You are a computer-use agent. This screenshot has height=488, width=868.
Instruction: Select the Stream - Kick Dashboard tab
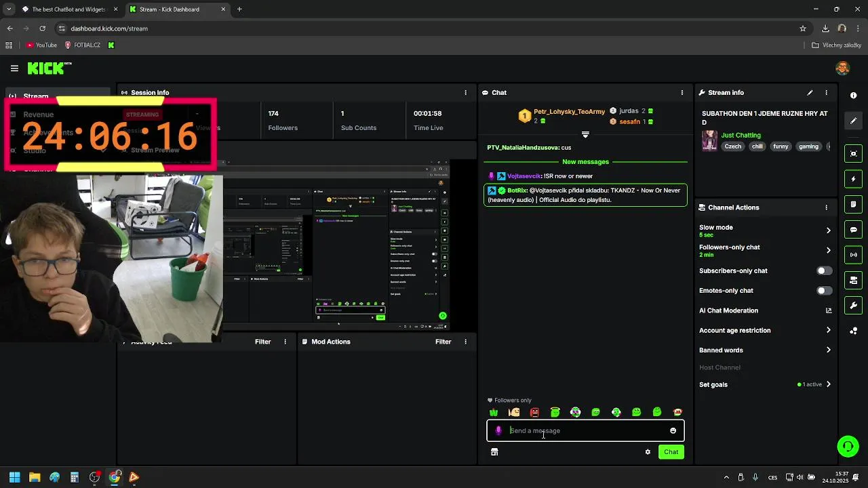(x=178, y=9)
